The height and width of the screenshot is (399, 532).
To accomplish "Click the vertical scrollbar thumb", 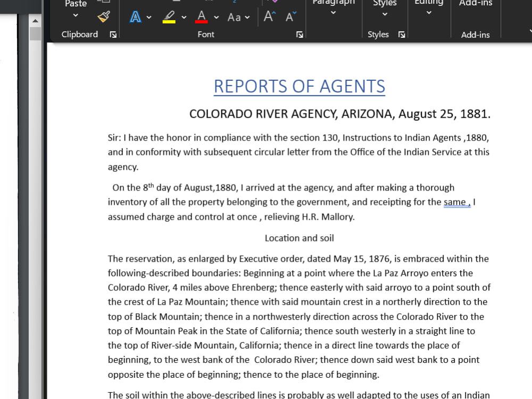I will (35, 34).
